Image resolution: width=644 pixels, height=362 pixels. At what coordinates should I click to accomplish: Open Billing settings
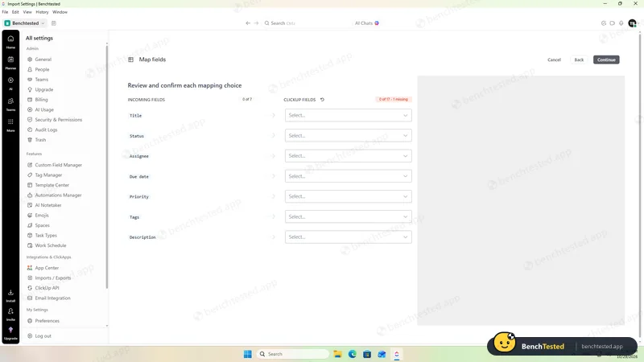pos(41,100)
